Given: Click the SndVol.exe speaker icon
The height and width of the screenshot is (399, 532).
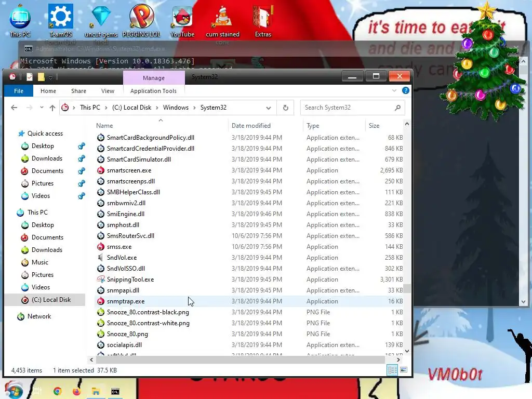Looking at the screenshot, I should tap(100, 258).
